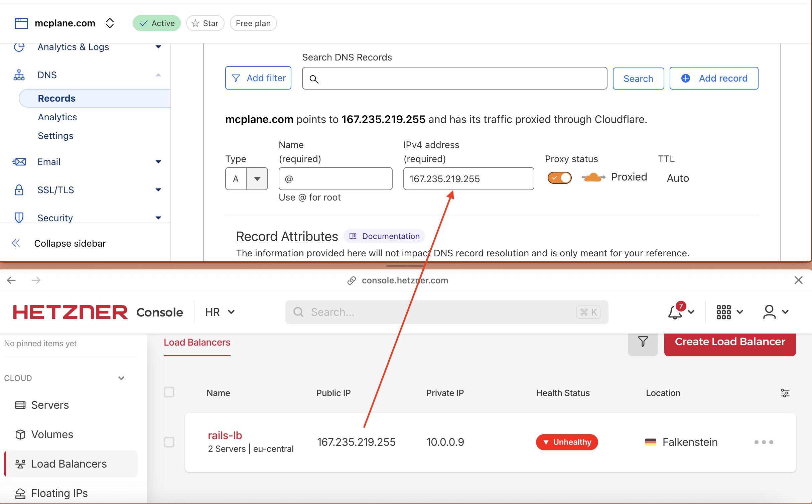Click the IPv4 address input field
This screenshot has height=504, width=812.
tap(468, 179)
